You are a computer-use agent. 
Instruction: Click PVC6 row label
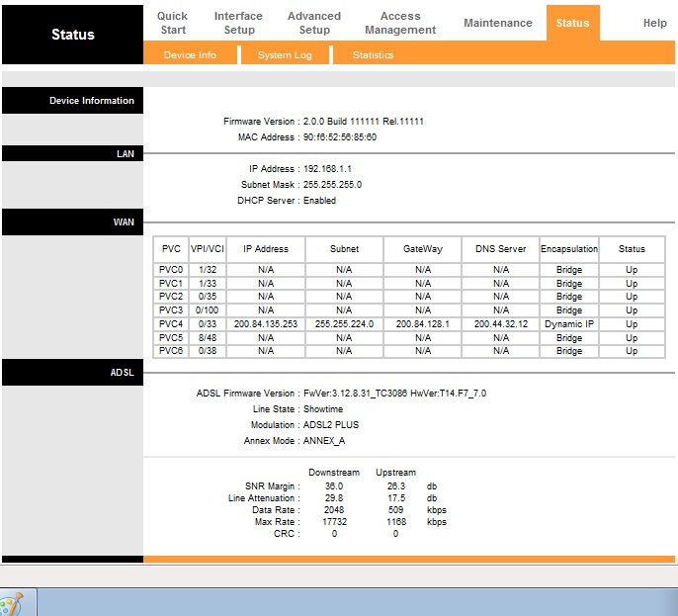(171, 350)
